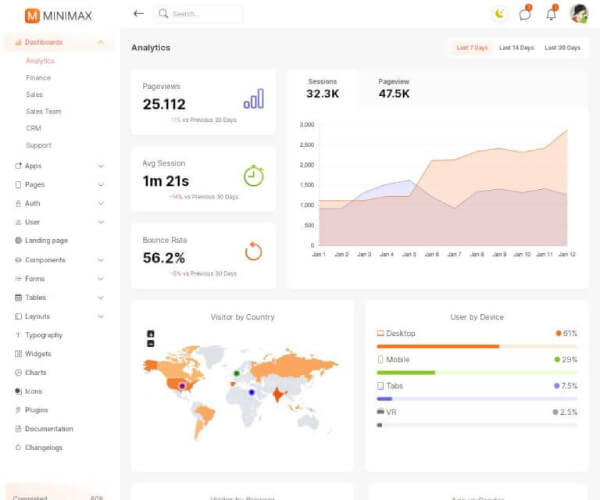Screen dimensions: 600x500
Task: Collapse the Dashboards menu section
Action: pos(100,42)
